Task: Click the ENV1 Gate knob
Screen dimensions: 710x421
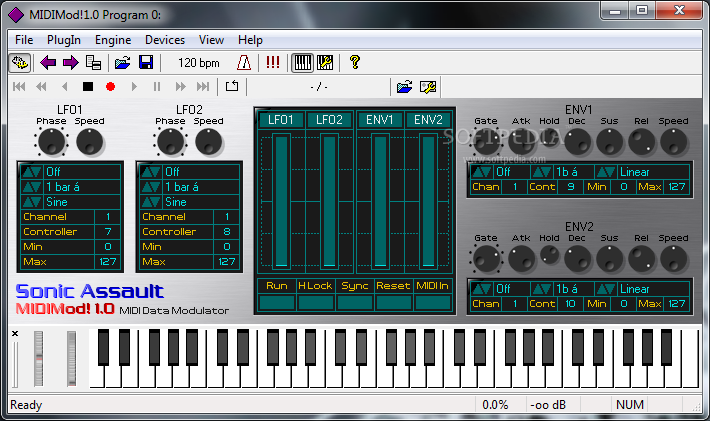Action: point(486,142)
